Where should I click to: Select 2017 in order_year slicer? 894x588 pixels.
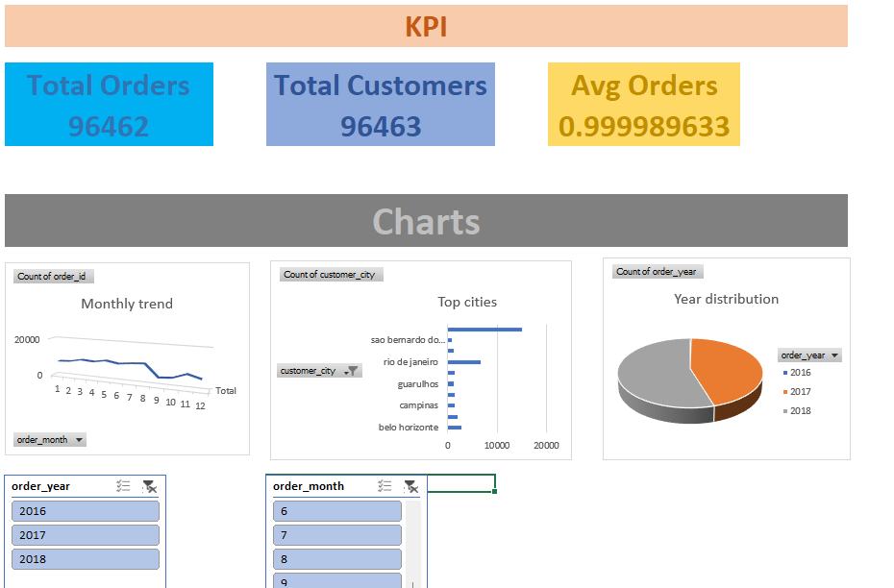click(86, 535)
